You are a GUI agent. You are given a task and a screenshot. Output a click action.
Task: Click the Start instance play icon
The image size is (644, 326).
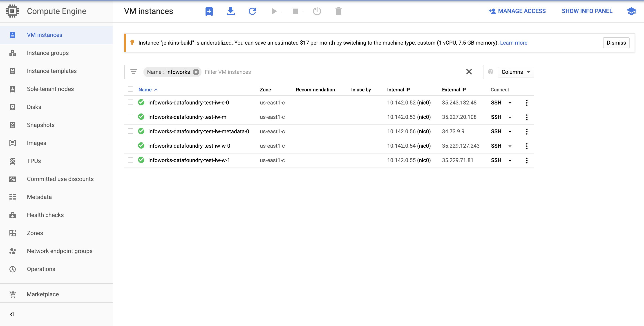click(274, 11)
